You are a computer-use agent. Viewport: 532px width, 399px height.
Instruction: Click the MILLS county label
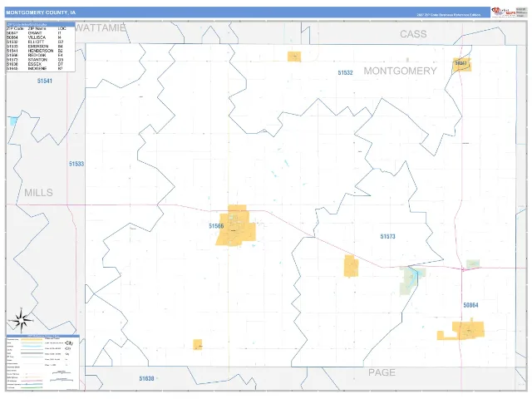click(x=39, y=193)
